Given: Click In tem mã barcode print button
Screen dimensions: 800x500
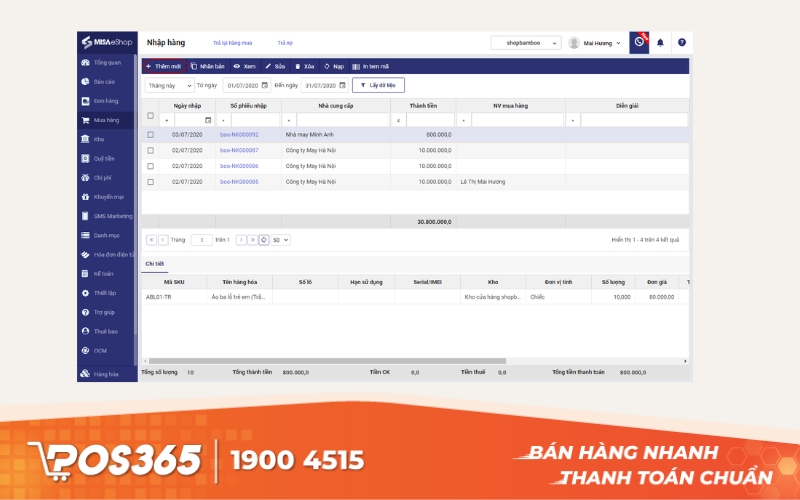Looking at the screenshot, I should [x=370, y=66].
